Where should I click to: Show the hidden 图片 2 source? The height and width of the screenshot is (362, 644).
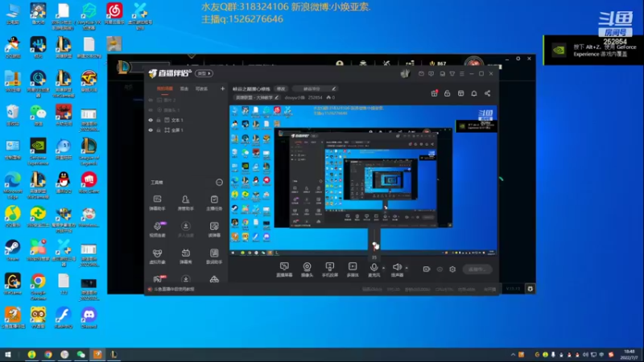click(x=151, y=100)
